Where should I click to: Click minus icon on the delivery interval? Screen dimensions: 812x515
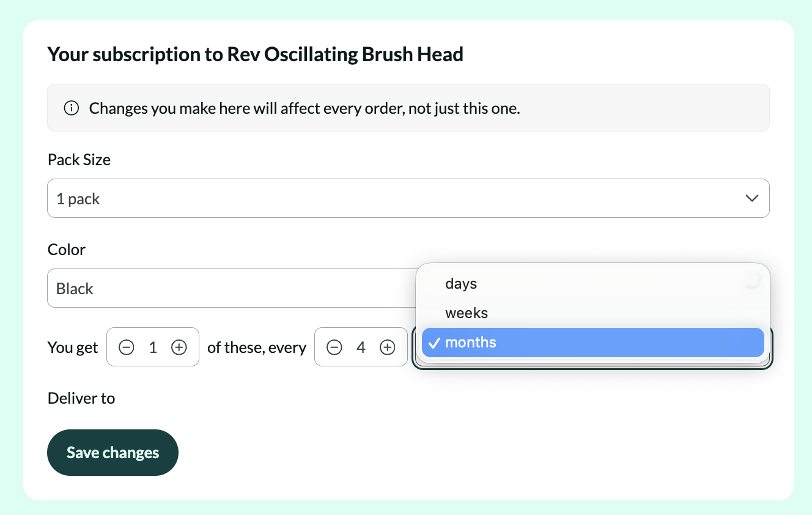click(334, 347)
